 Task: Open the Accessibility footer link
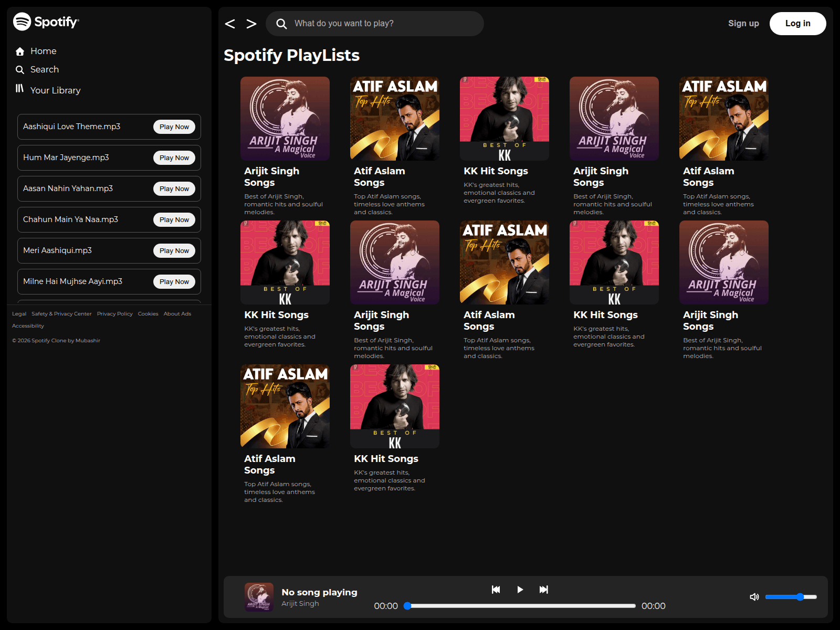[x=28, y=326]
